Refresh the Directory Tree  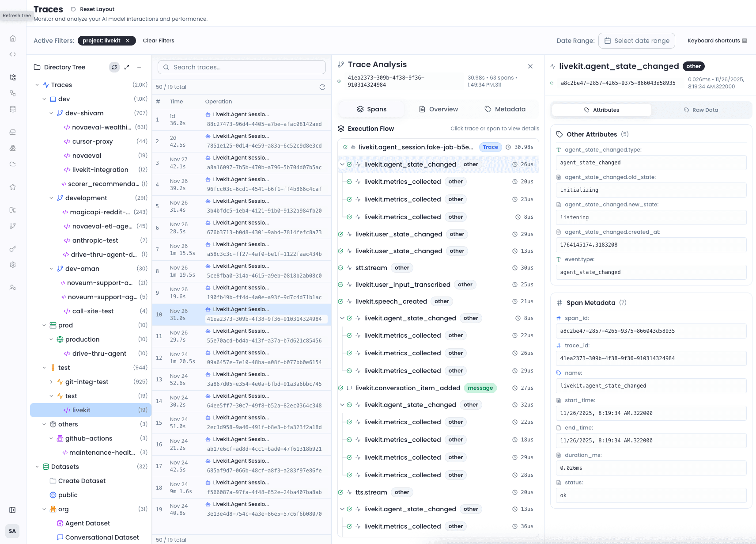[x=114, y=67]
